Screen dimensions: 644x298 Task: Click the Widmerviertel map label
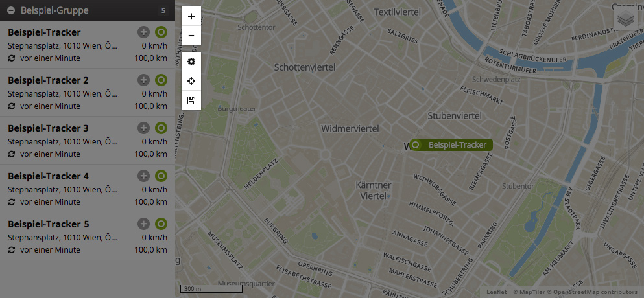pos(350,128)
